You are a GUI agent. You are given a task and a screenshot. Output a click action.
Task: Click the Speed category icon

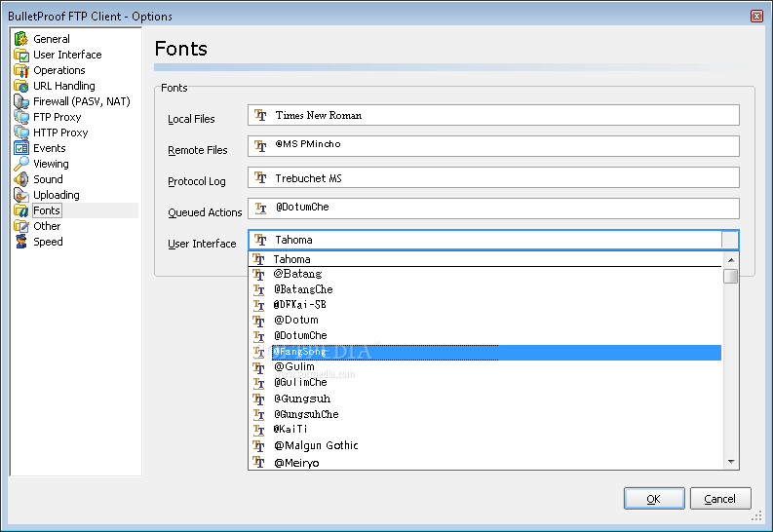(21, 242)
